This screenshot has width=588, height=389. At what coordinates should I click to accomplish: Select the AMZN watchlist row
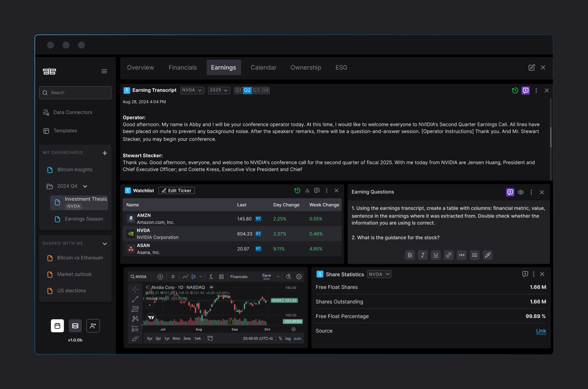point(232,219)
